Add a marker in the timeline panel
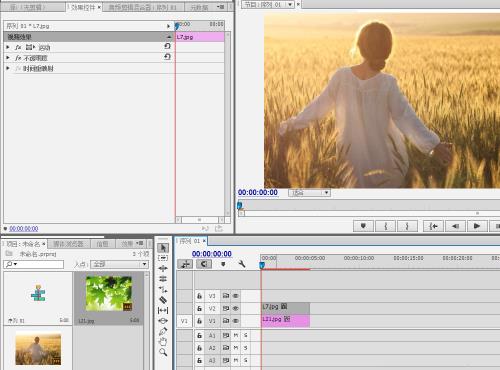 (223, 264)
